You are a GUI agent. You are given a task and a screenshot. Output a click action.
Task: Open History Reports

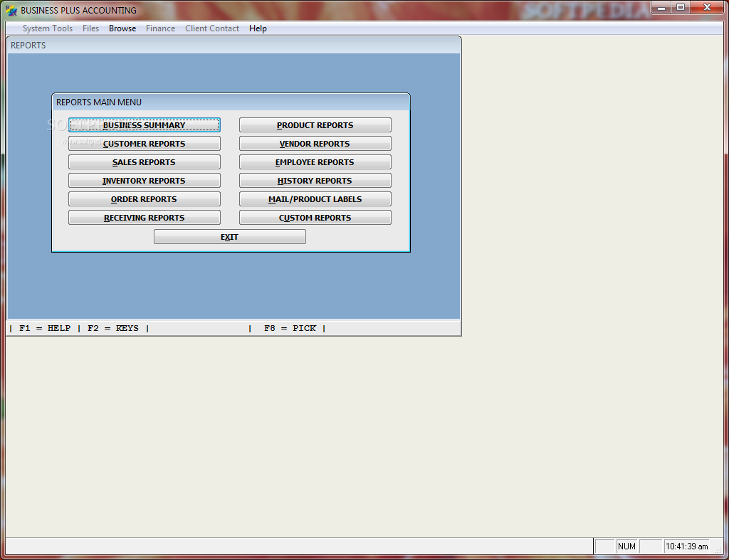(315, 181)
